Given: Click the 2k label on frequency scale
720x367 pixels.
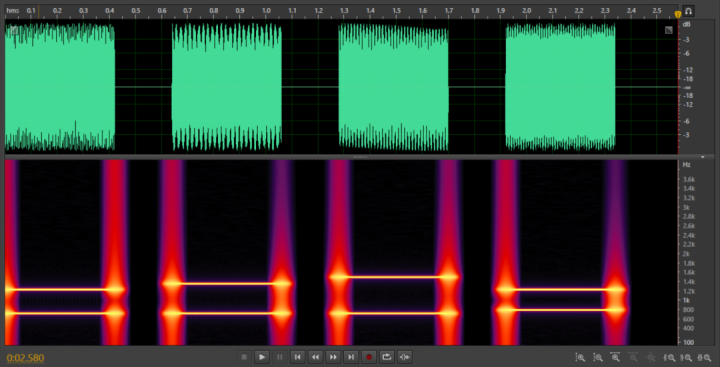Looking at the screenshot, I should click(x=686, y=254).
